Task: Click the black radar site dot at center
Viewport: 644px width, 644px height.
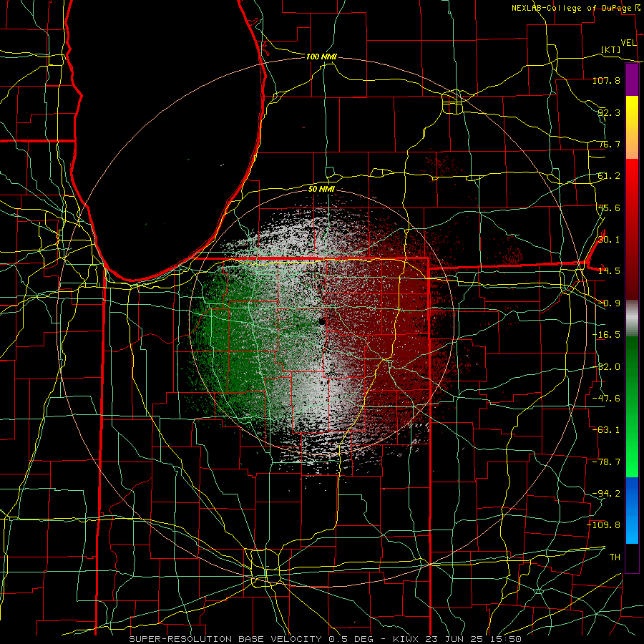Action: (x=322, y=321)
